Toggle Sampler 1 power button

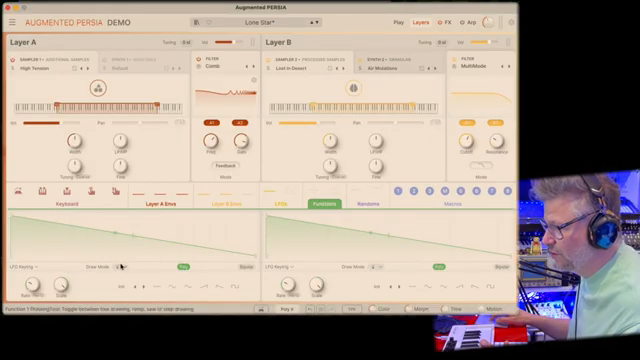(x=12, y=60)
